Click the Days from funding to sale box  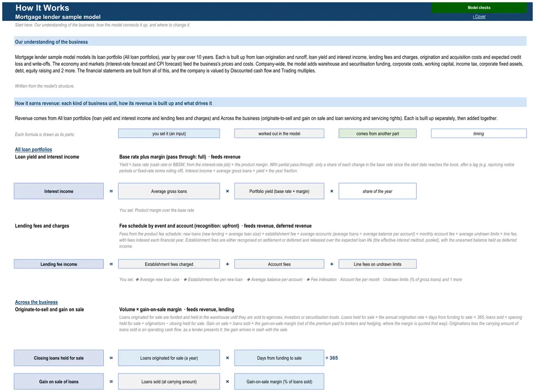pos(279,358)
